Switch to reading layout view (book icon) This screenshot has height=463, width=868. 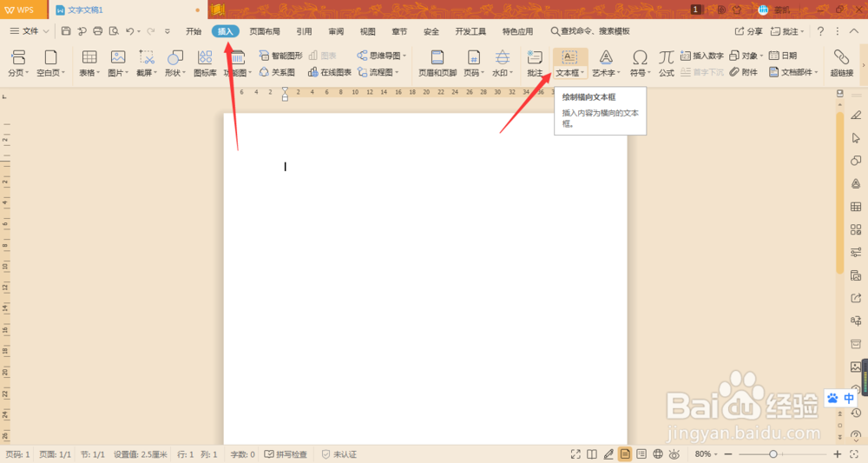pos(592,454)
